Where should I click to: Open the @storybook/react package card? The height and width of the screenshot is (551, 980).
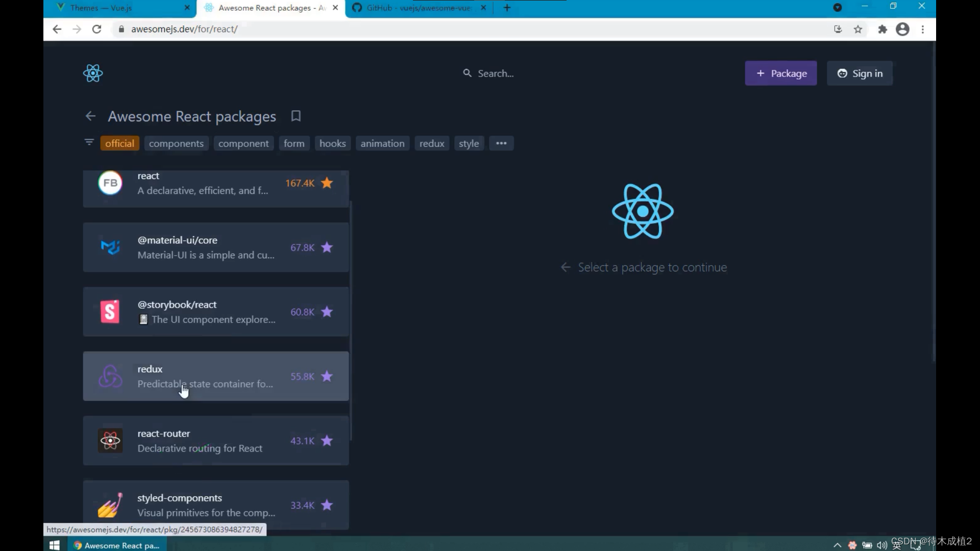point(216,312)
